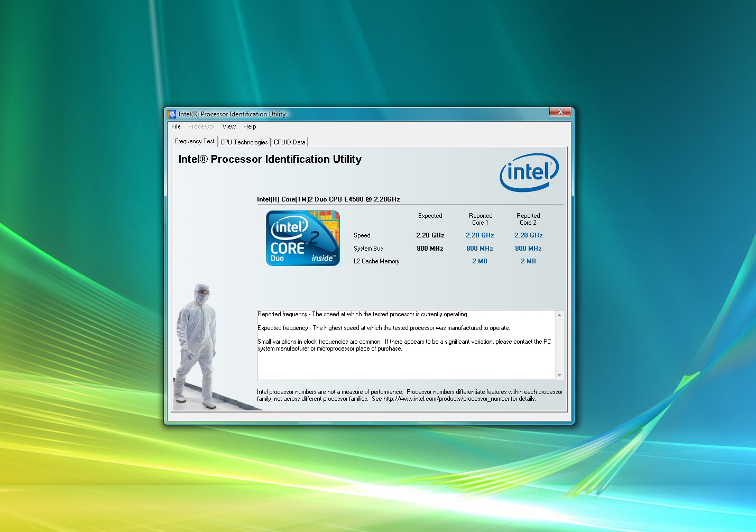The image size is (756, 532).
Task: Click the Intel Core 2 Duo inside badge
Action: pyautogui.click(x=303, y=238)
